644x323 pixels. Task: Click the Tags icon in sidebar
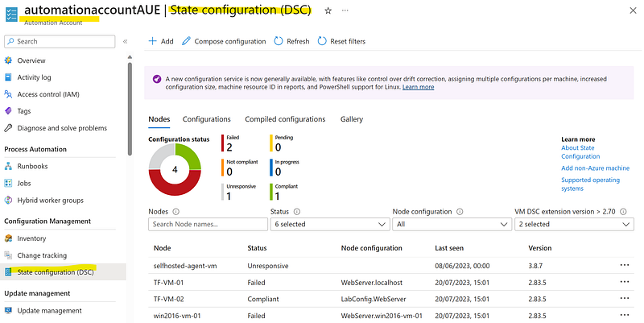[x=8, y=111]
